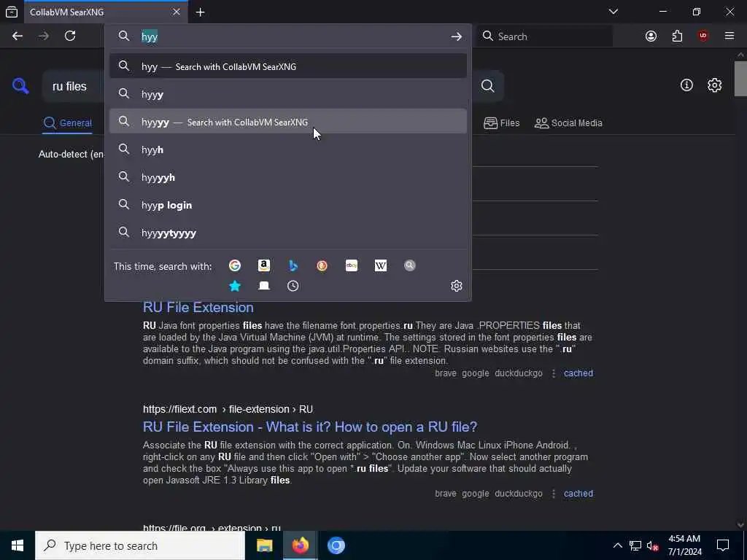Open cached version of first RU result
Viewport: 747px width, 560px height.
click(578, 373)
